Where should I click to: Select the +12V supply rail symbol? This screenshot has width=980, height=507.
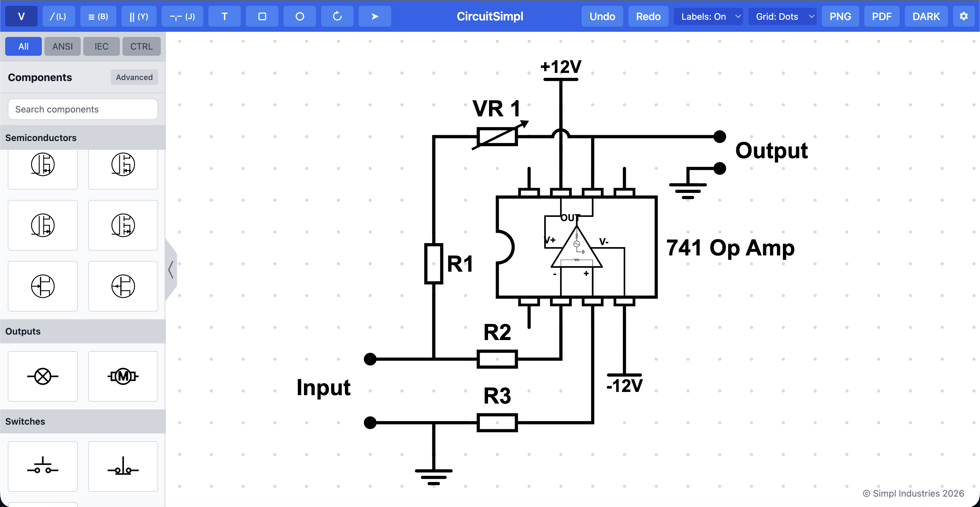(x=561, y=79)
